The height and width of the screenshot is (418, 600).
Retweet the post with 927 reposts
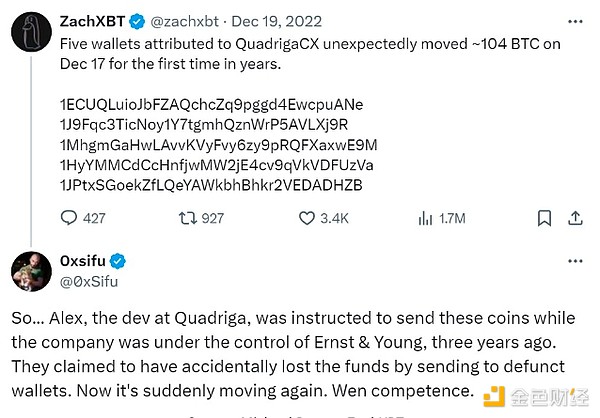188,217
